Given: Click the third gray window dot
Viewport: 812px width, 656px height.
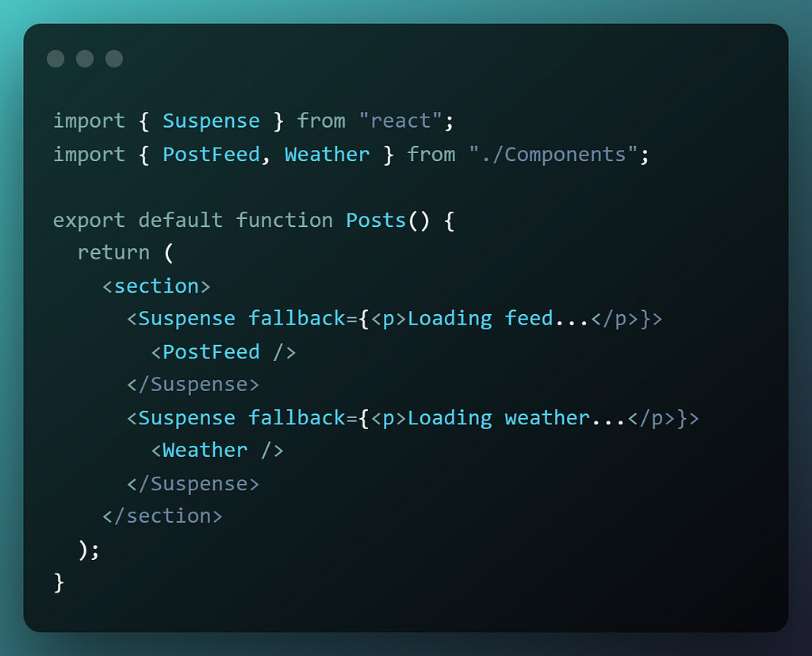Looking at the screenshot, I should 114,59.
